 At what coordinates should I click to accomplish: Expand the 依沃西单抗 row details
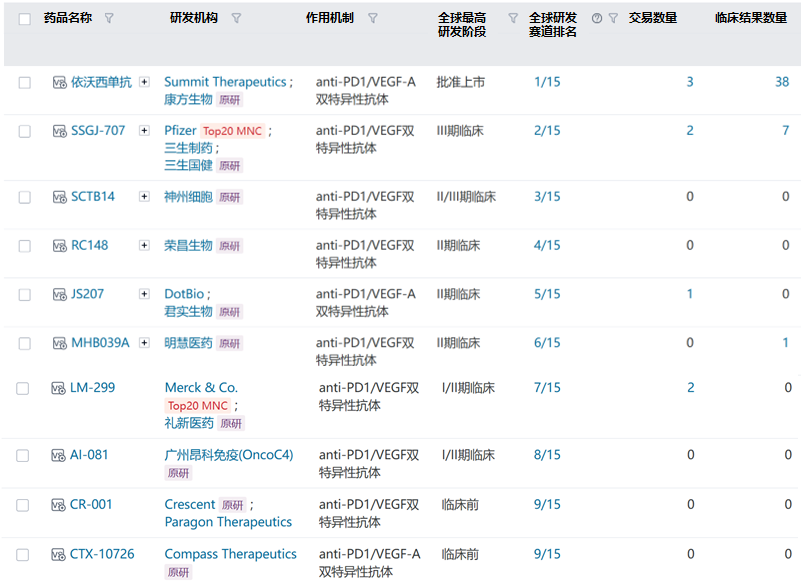[144, 82]
